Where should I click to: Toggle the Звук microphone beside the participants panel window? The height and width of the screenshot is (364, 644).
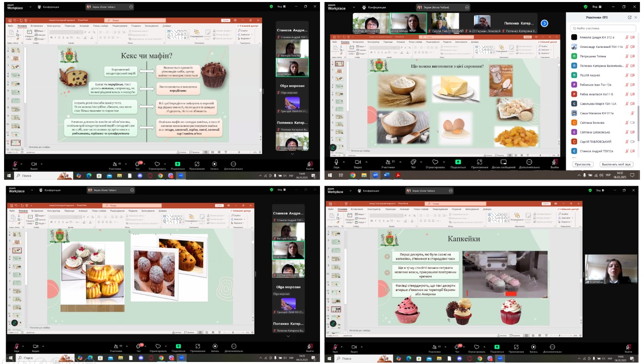click(x=337, y=162)
